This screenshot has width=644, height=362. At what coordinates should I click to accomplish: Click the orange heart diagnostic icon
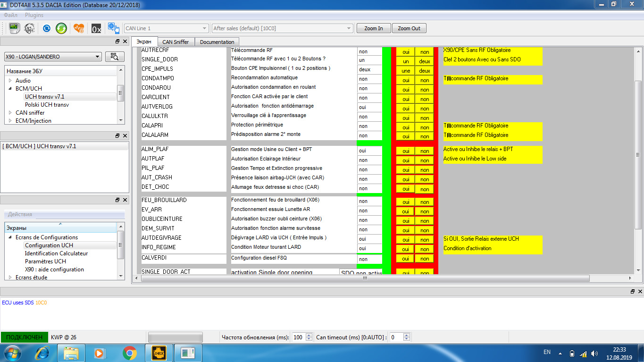point(79,28)
